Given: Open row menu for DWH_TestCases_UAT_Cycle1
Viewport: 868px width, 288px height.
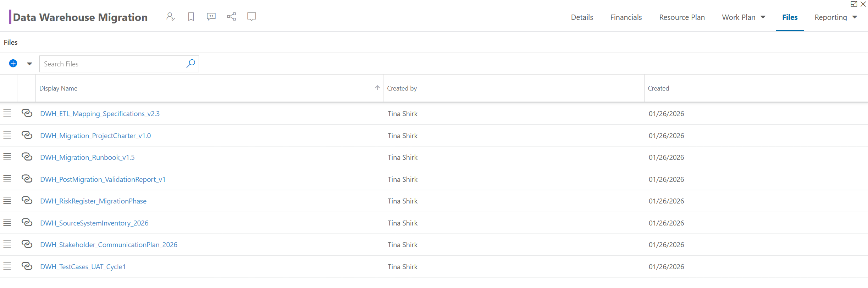Looking at the screenshot, I should point(7,266).
